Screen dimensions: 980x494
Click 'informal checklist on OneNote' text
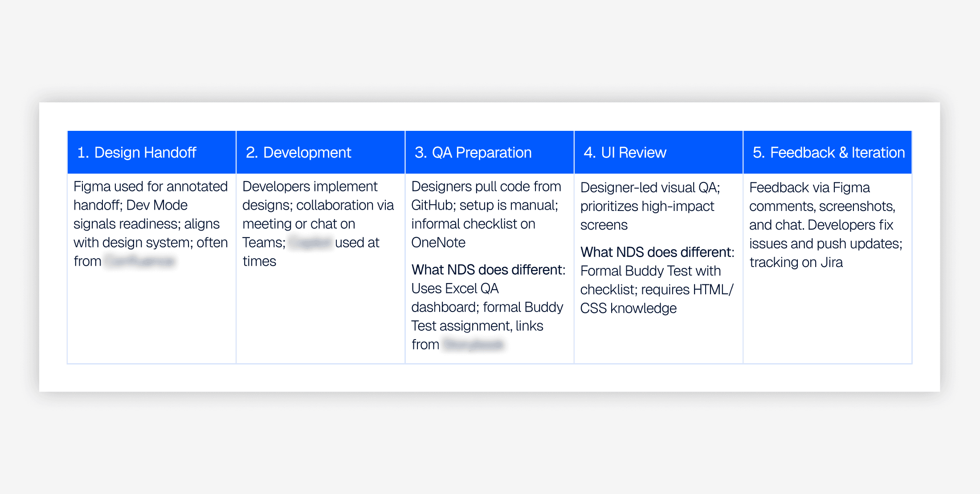pos(473,224)
